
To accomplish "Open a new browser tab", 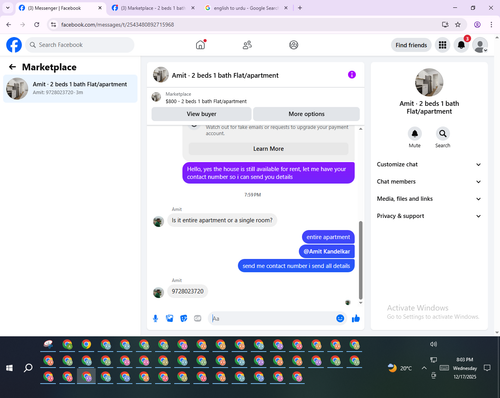I will [x=300, y=8].
